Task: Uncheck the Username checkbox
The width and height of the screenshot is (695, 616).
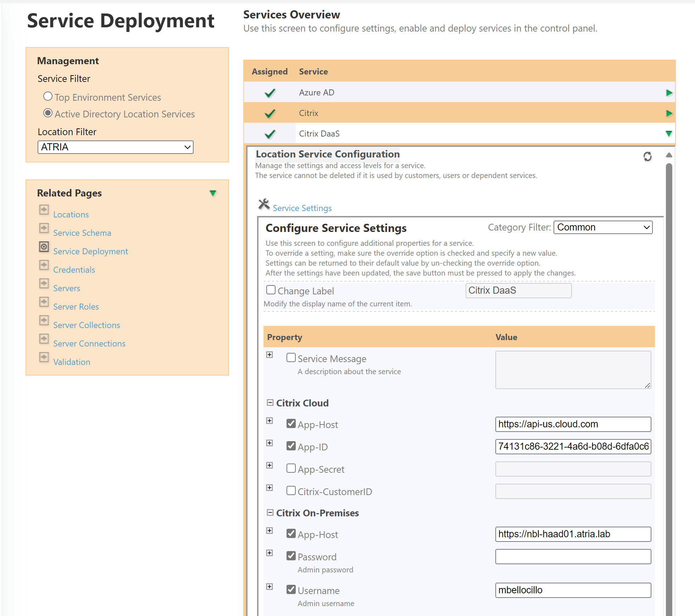Action: [291, 589]
